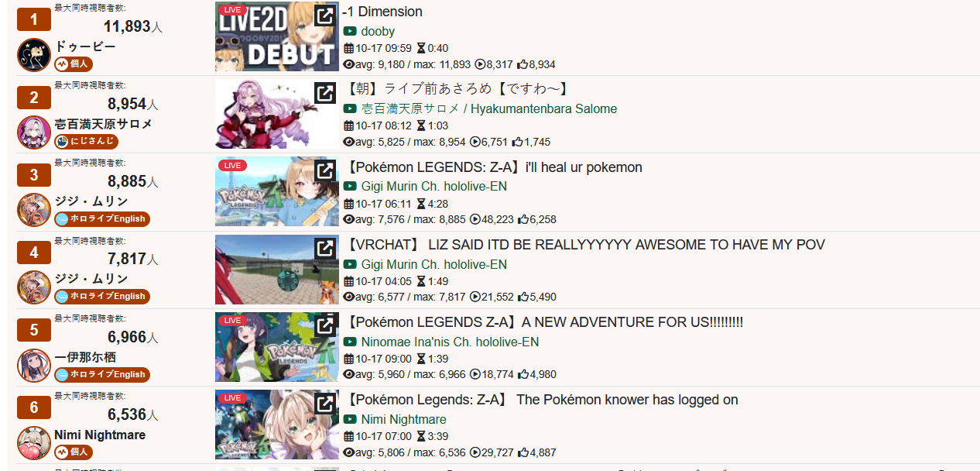The image size is (980, 471).
Task: Click external link icon on VRCHAT thumbnail
Action: click(325, 248)
